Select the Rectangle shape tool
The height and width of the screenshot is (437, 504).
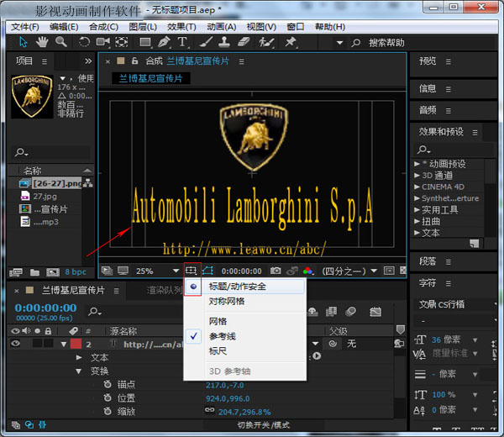click(145, 42)
